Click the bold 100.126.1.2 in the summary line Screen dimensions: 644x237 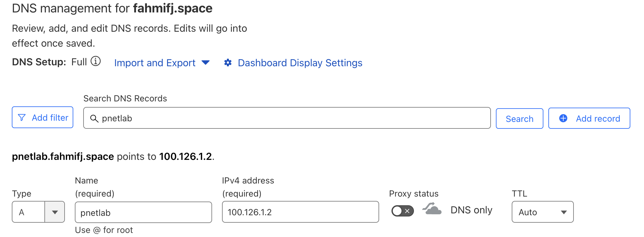[185, 156]
